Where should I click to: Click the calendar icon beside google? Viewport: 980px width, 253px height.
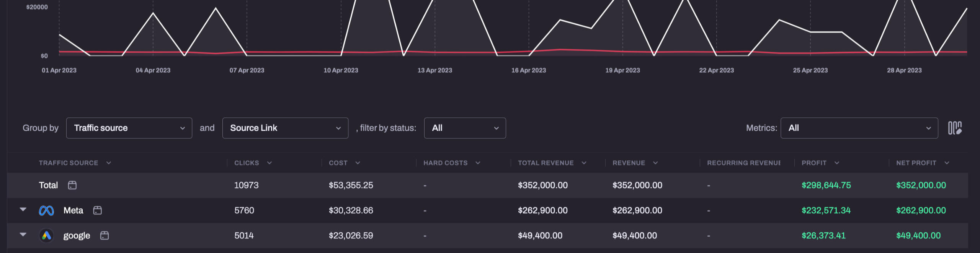click(x=105, y=236)
